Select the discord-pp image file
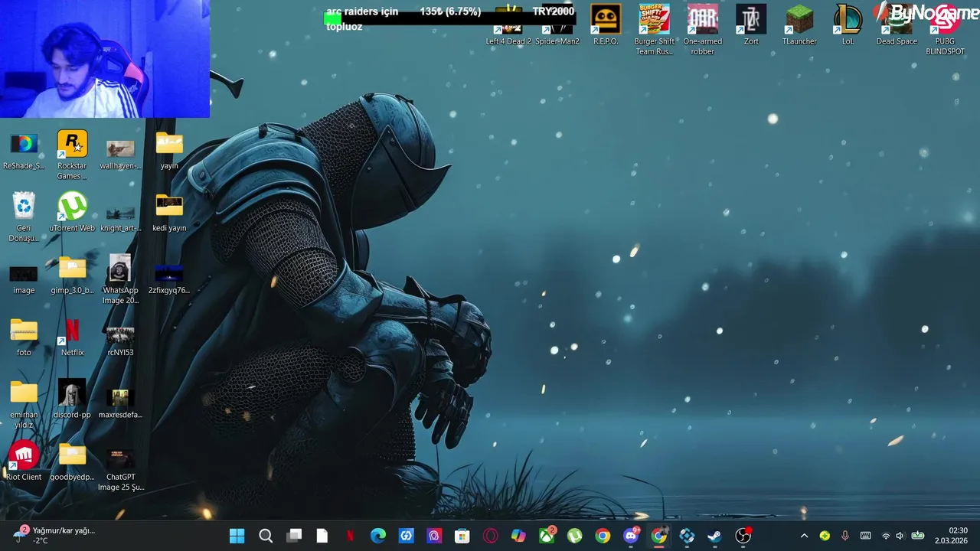Image resolution: width=980 pixels, height=551 pixels. click(x=72, y=399)
